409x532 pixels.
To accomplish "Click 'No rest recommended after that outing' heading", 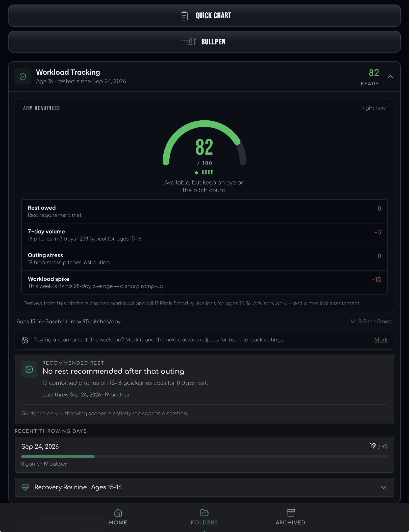I will coord(113,371).
